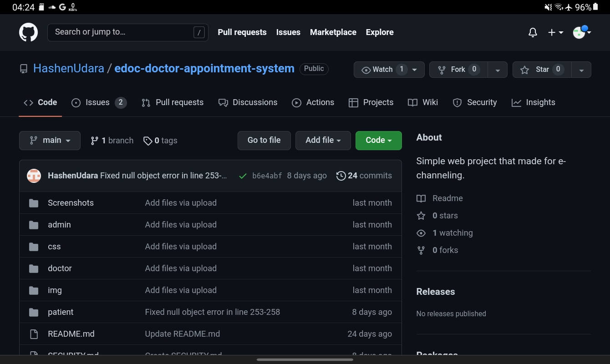Click the Public visibility badge
610x364 pixels.
coord(314,69)
